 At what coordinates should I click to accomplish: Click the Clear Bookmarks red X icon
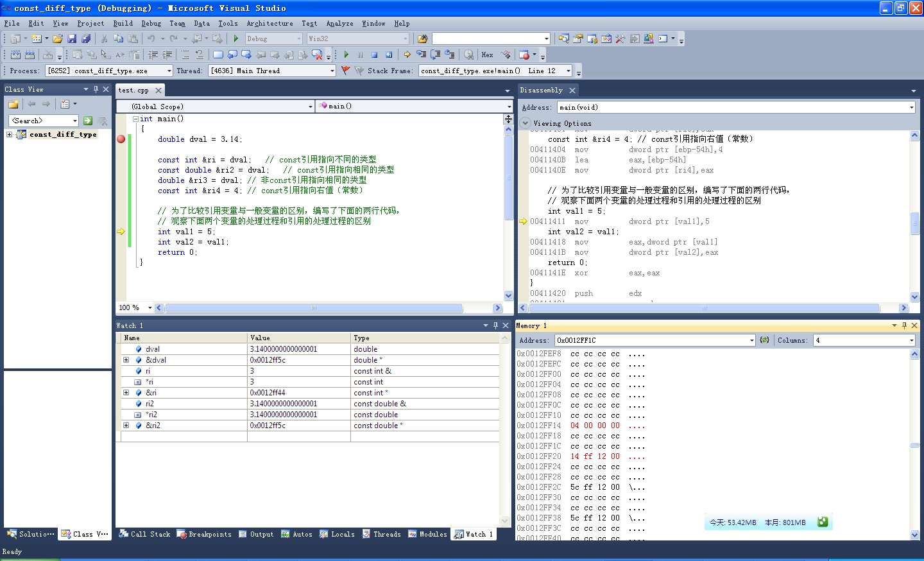(316, 55)
